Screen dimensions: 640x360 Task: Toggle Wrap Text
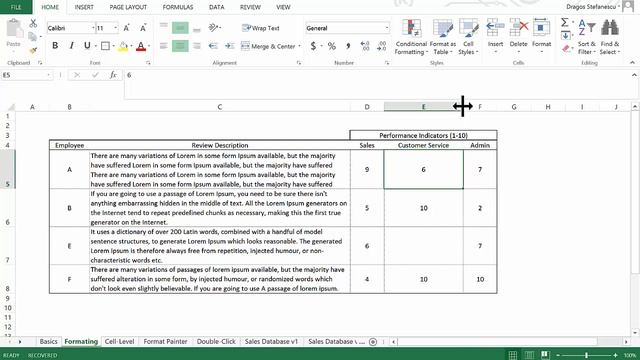(260, 28)
